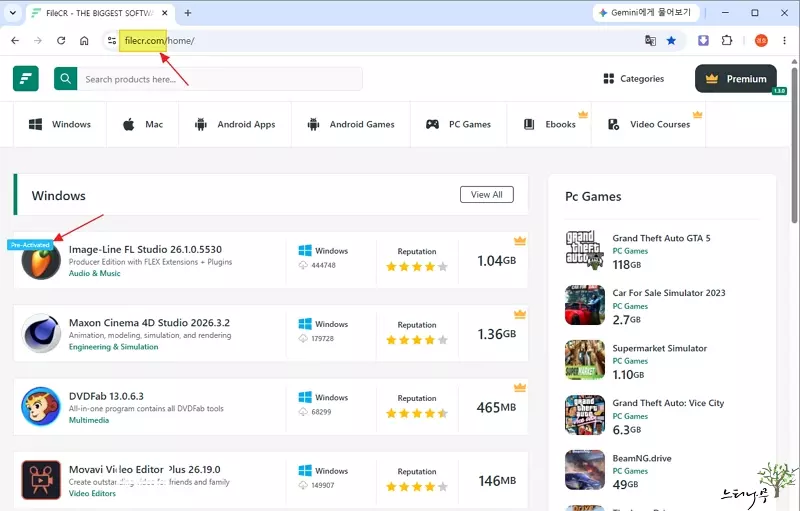Click DVDFab reputation star rating
Viewport: 800px width, 511px height.
pyautogui.click(x=417, y=414)
